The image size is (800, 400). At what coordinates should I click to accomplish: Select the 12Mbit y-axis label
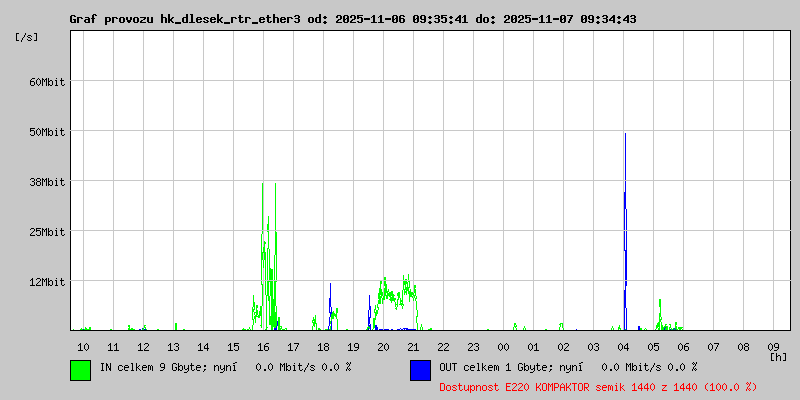pyautogui.click(x=46, y=281)
